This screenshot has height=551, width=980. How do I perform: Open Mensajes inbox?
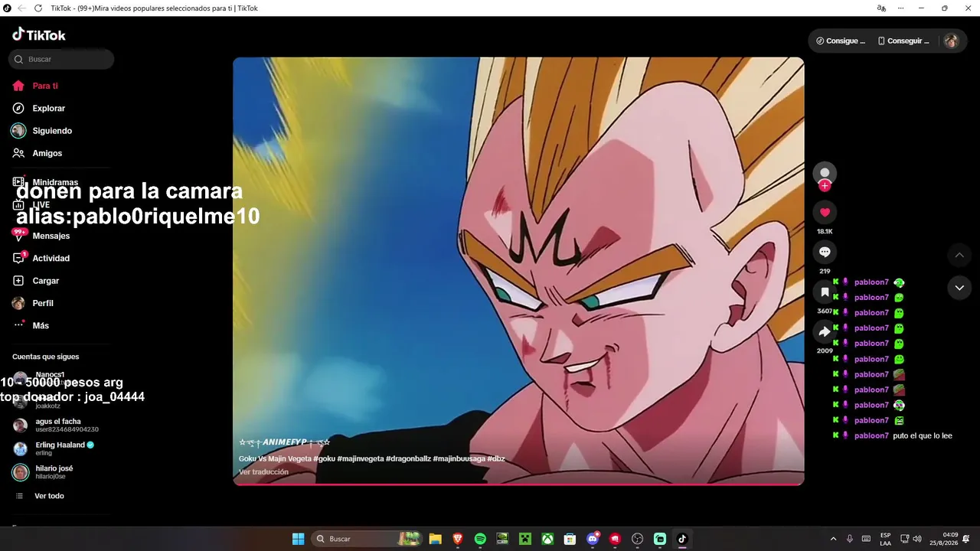51,236
